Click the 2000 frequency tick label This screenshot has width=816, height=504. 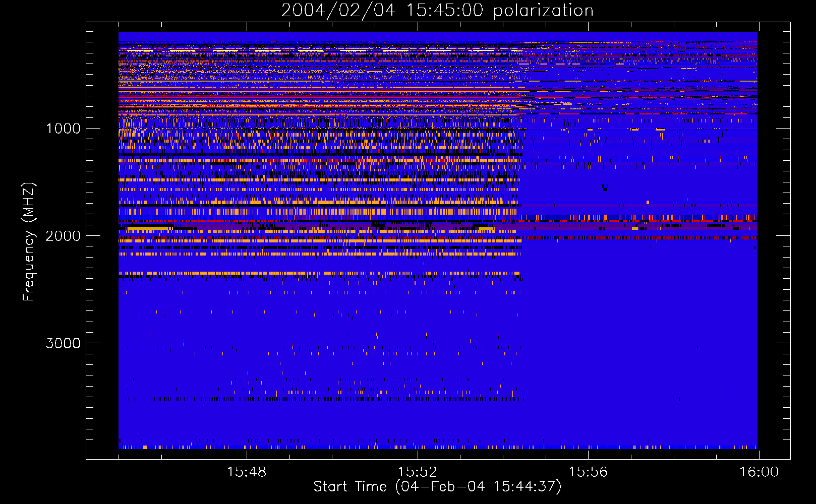point(63,236)
